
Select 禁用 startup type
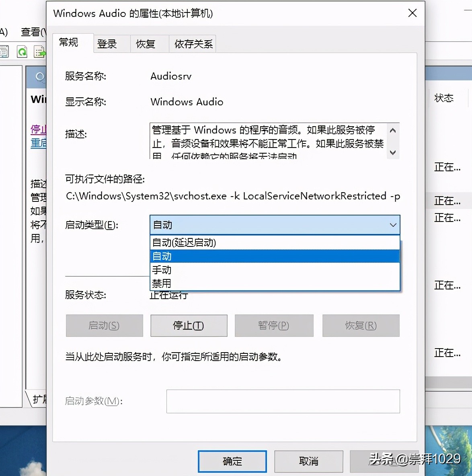coord(161,283)
